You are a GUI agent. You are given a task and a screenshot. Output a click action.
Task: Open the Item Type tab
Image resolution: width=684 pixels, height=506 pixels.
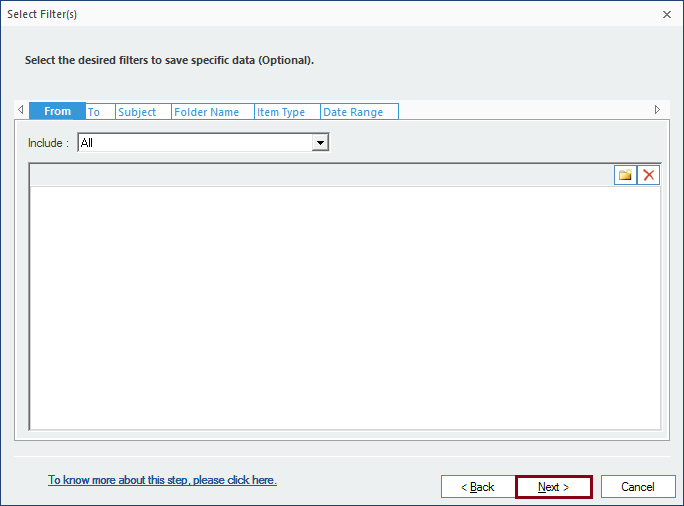[287, 112]
